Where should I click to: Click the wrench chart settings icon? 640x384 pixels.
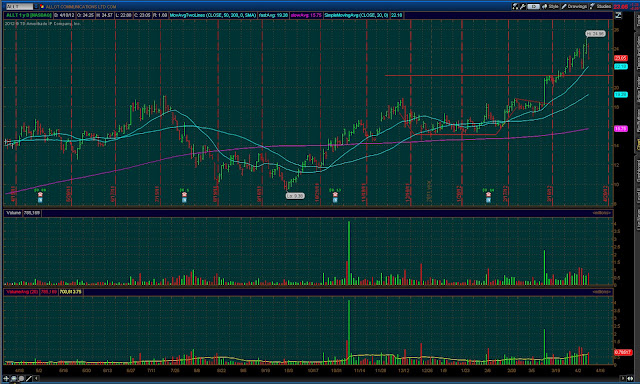tap(522, 6)
